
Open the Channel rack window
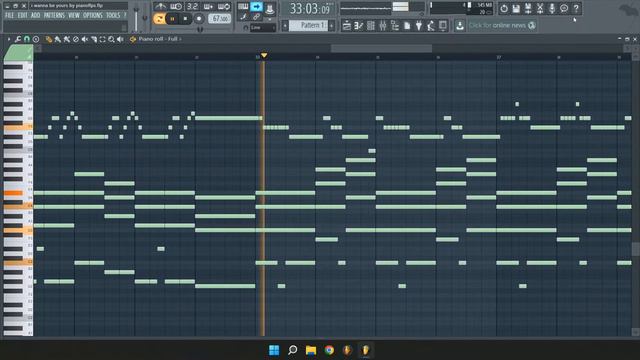[x=371, y=26]
